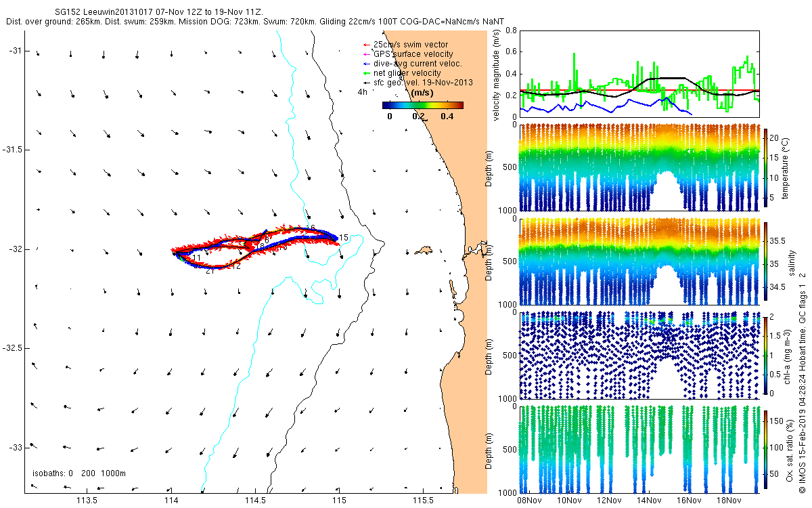Click the small island off the coast
Viewport: 812px width, 508px height.
(424, 250)
